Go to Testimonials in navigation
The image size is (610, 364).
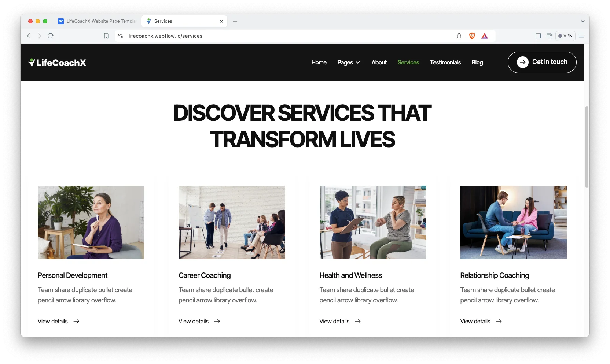click(x=445, y=63)
